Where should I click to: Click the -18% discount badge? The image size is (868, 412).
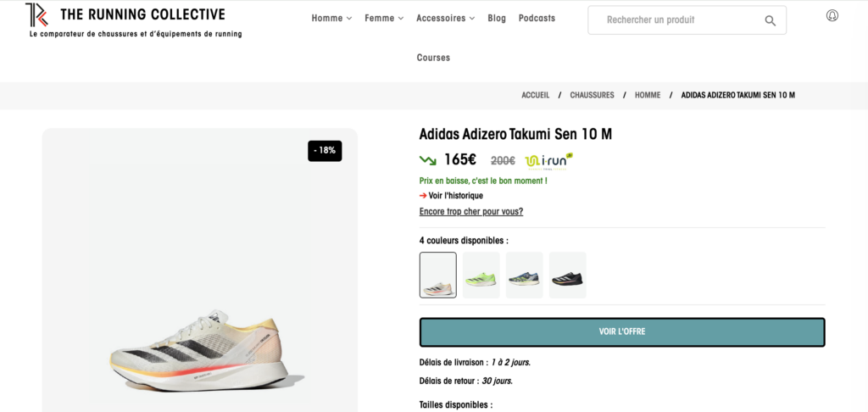click(x=325, y=150)
